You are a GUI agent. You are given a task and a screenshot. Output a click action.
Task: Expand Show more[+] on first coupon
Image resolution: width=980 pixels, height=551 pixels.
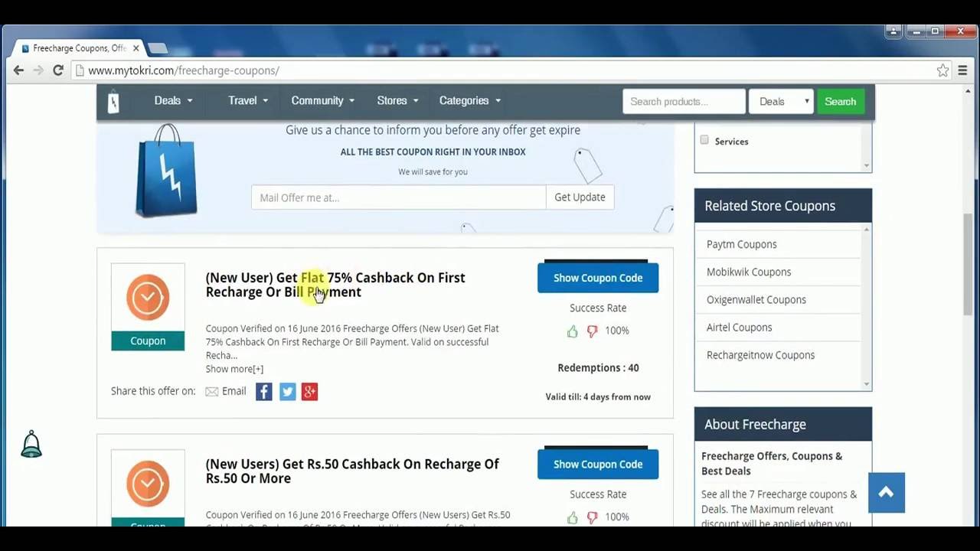point(234,369)
